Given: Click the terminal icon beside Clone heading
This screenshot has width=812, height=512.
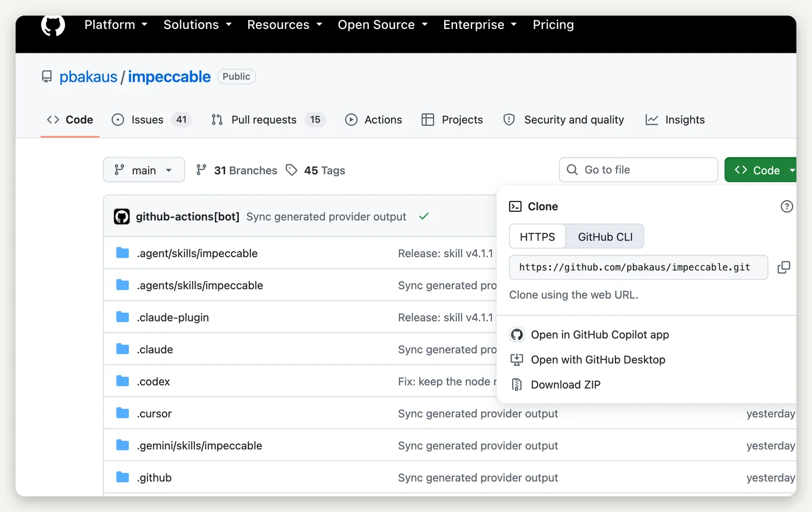Looking at the screenshot, I should [x=515, y=206].
